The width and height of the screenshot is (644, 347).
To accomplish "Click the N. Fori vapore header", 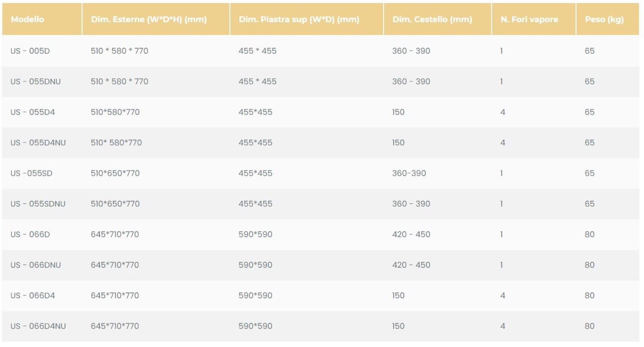I will click(x=529, y=19).
